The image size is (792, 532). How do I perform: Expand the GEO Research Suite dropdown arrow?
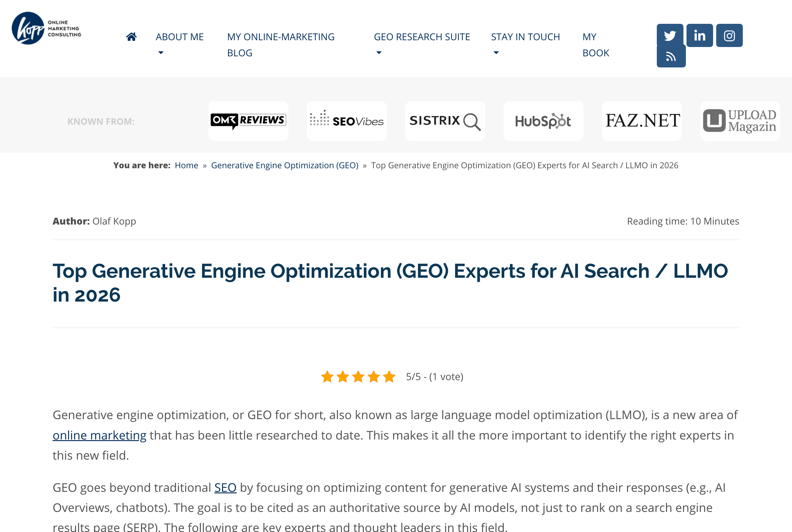379,53
